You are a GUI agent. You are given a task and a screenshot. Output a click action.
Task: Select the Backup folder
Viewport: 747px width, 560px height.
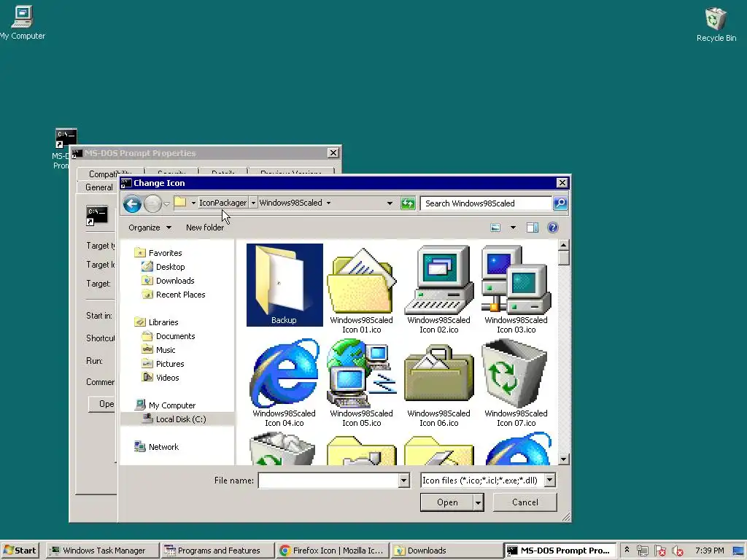click(285, 285)
